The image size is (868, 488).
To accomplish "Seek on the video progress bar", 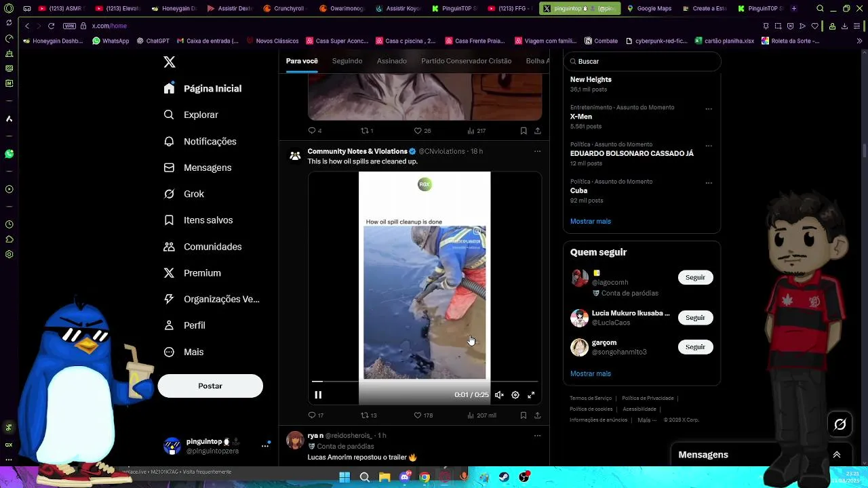I will (x=425, y=382).
